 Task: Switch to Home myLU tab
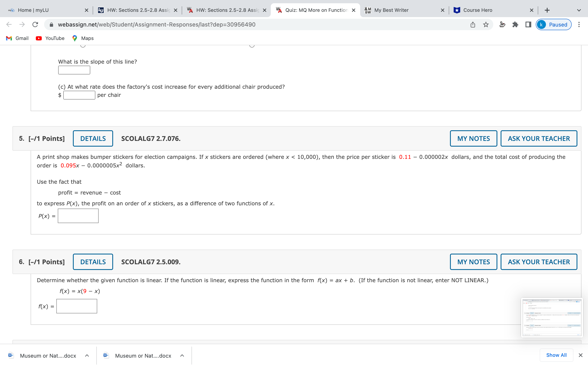coord(33,10)
